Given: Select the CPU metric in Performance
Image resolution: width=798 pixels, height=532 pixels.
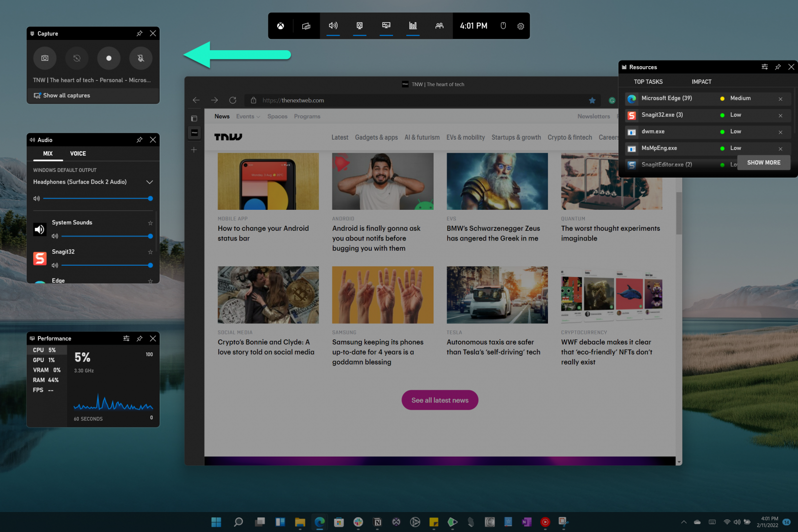Looking at the screenshot, I should (47, 350).
